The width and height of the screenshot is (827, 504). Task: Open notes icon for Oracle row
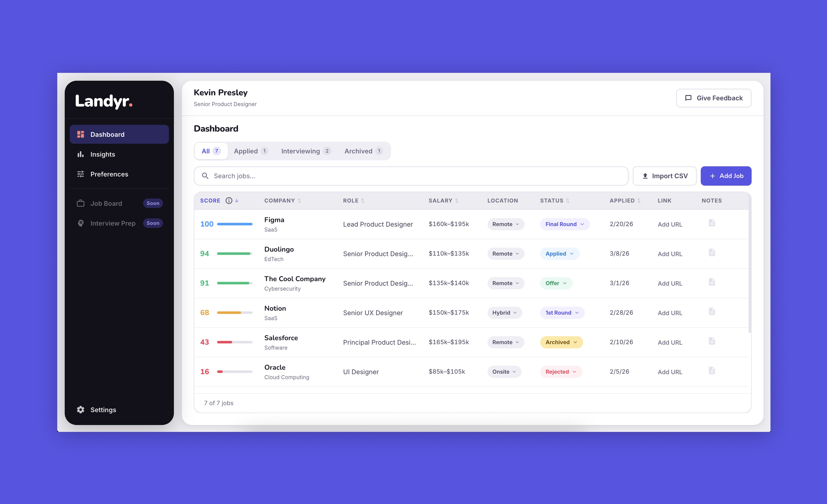(711, 371)
